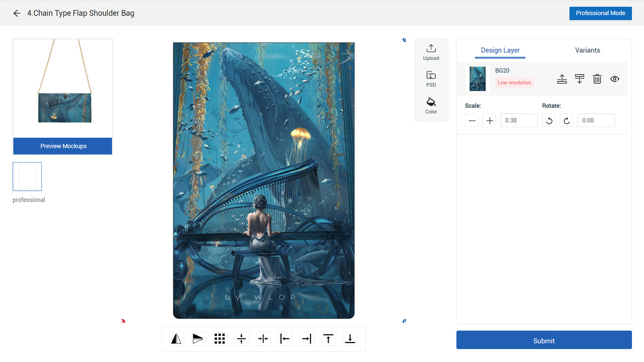This screenshot has width=644, height=362.
Task: Focus the Rotate value field
Action: [596, 120]
